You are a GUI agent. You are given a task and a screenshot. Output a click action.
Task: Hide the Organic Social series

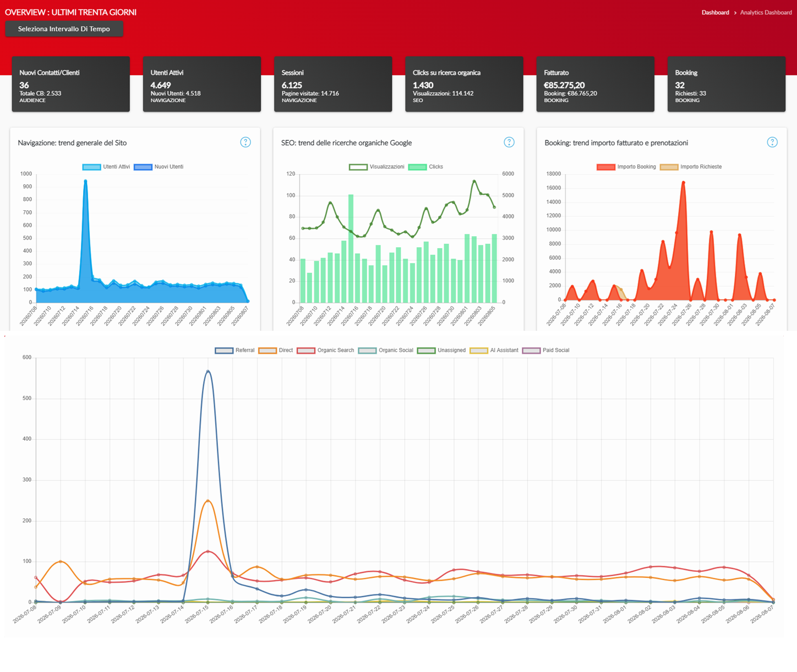[385, 350]
